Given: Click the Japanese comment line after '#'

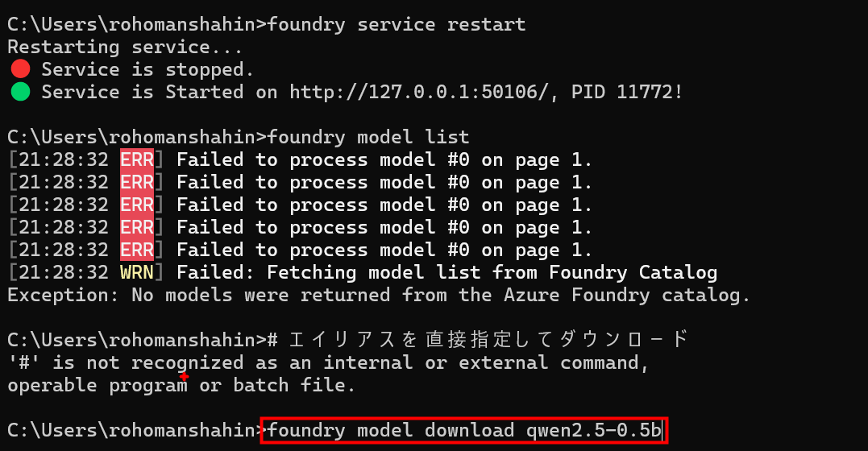Looking at the screenshot, I should coord(488,340).
